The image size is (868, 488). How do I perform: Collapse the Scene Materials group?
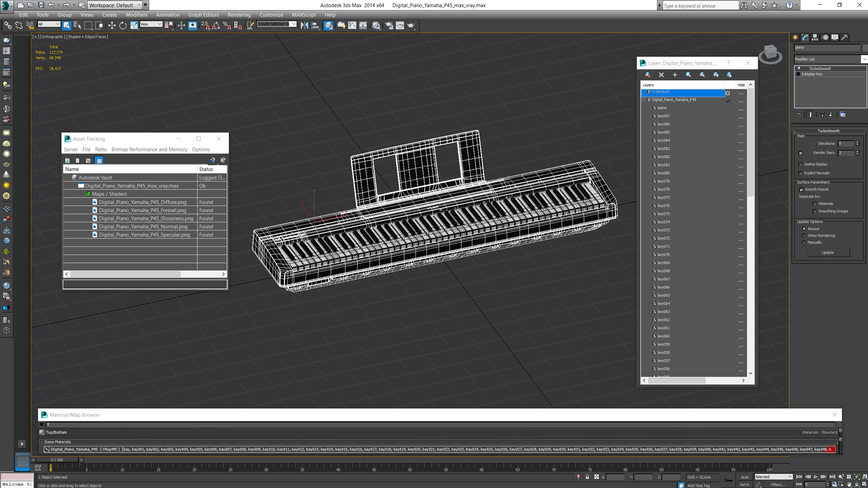pyautogui.click(x=42, y=442)
